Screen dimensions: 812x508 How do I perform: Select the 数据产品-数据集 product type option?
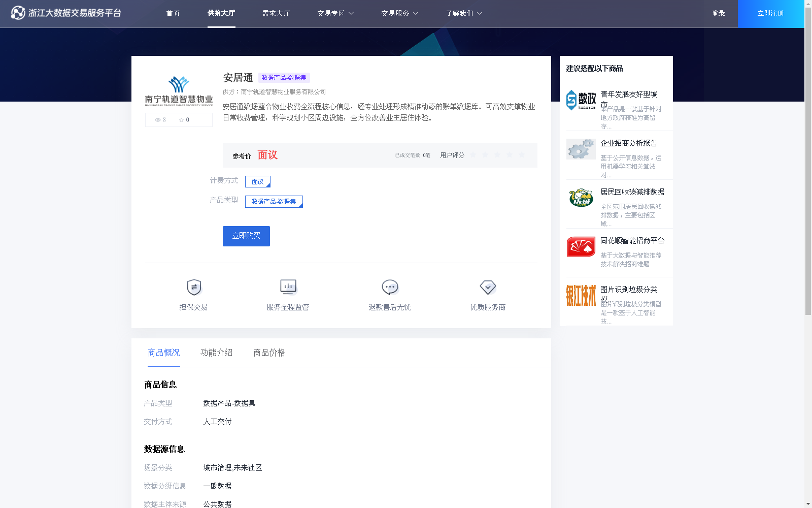(274, 202)
